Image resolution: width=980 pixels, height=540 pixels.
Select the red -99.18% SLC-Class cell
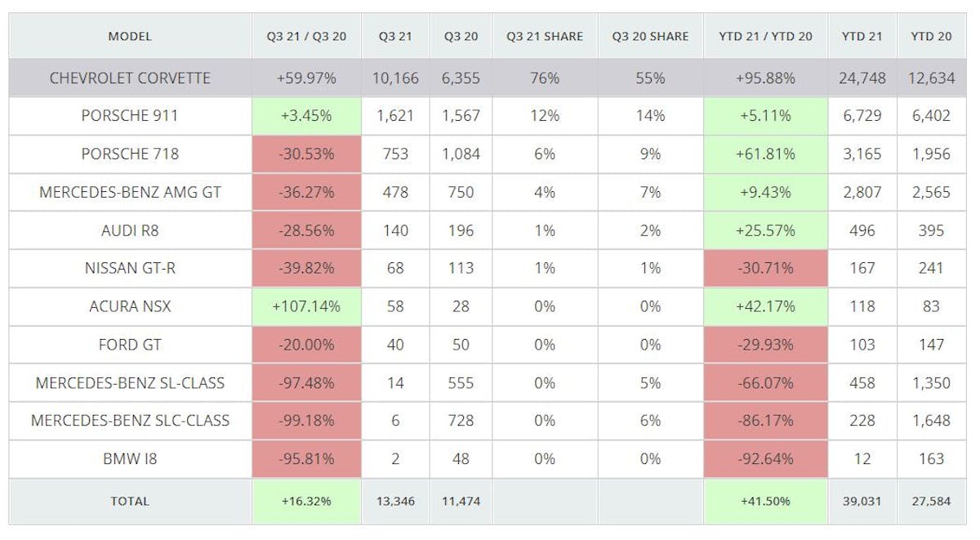click(x=306, y=421)
